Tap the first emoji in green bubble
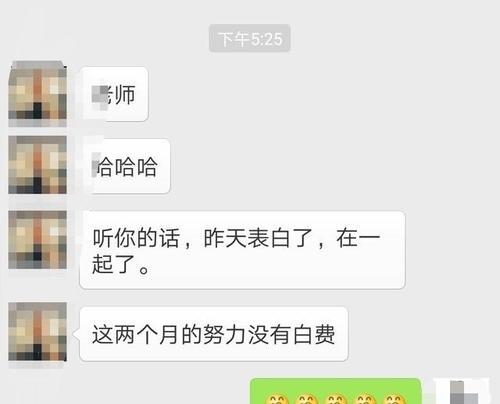 point(277,399)
